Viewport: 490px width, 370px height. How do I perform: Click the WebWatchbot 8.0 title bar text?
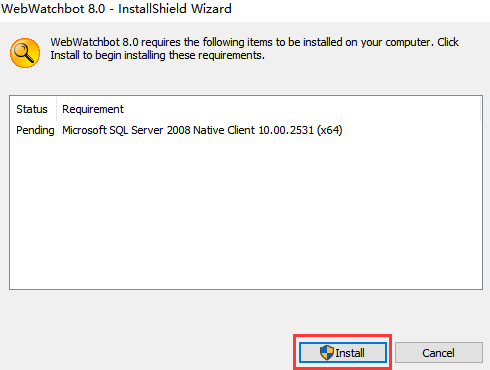[x=116, y=9]
